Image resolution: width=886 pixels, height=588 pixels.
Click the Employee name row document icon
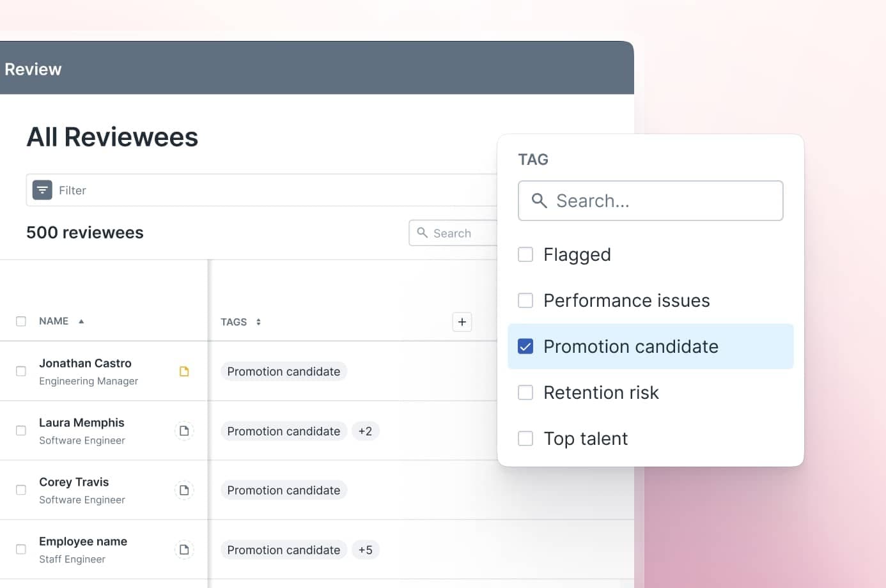(x=184, y=550)
